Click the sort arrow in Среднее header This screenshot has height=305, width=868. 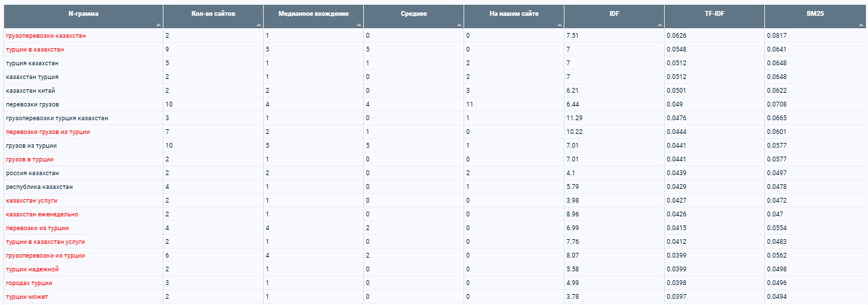(459, 25)
